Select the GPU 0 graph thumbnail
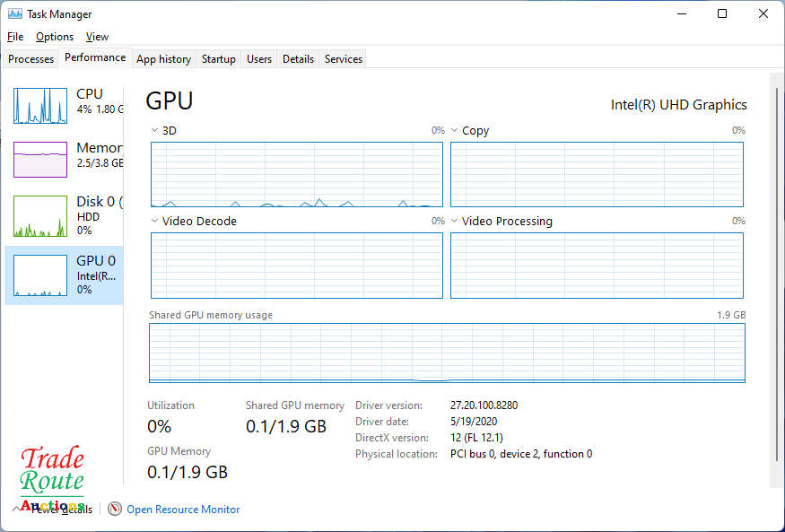The width and height of the screenshot is (785, 532). tap(40, 275)
